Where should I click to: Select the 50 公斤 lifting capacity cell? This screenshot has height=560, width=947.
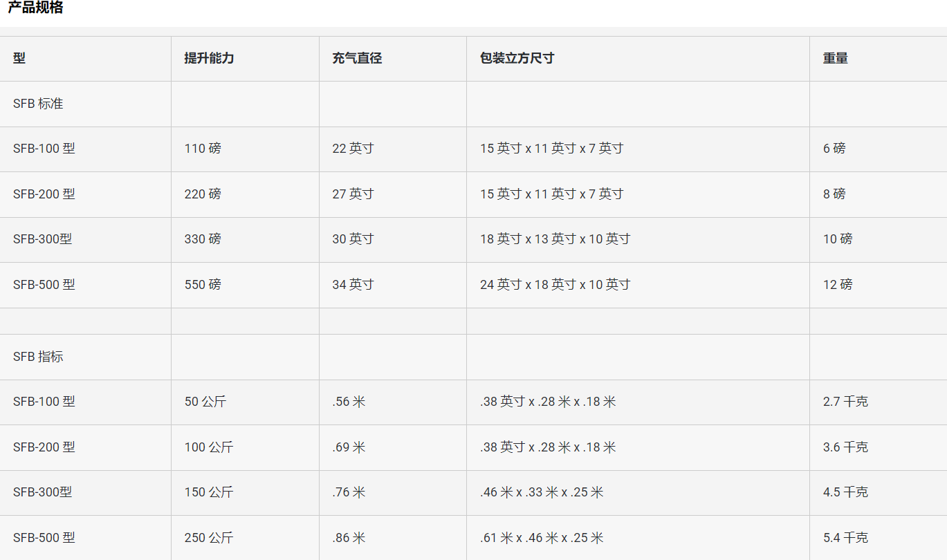click(x=205, y=402)
